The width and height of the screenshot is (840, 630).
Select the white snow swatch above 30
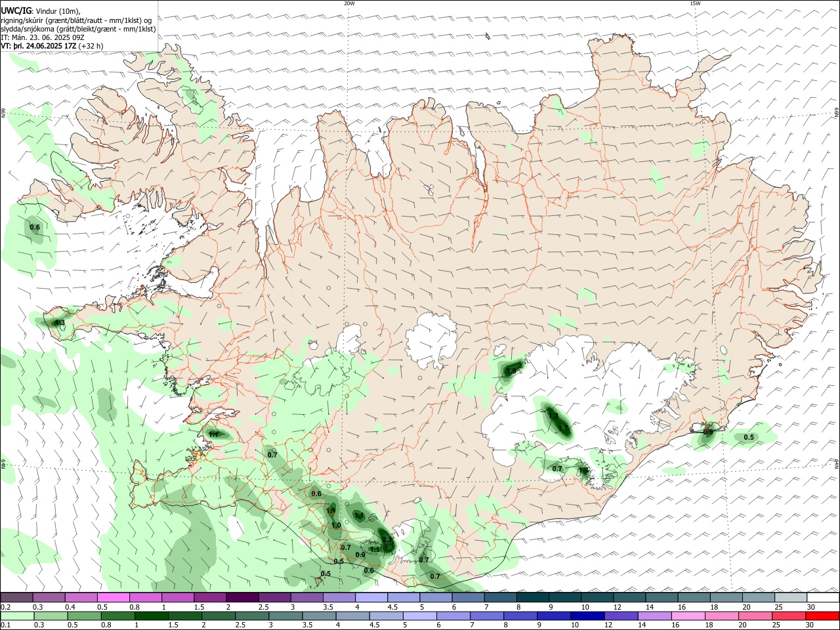point(823,597)
